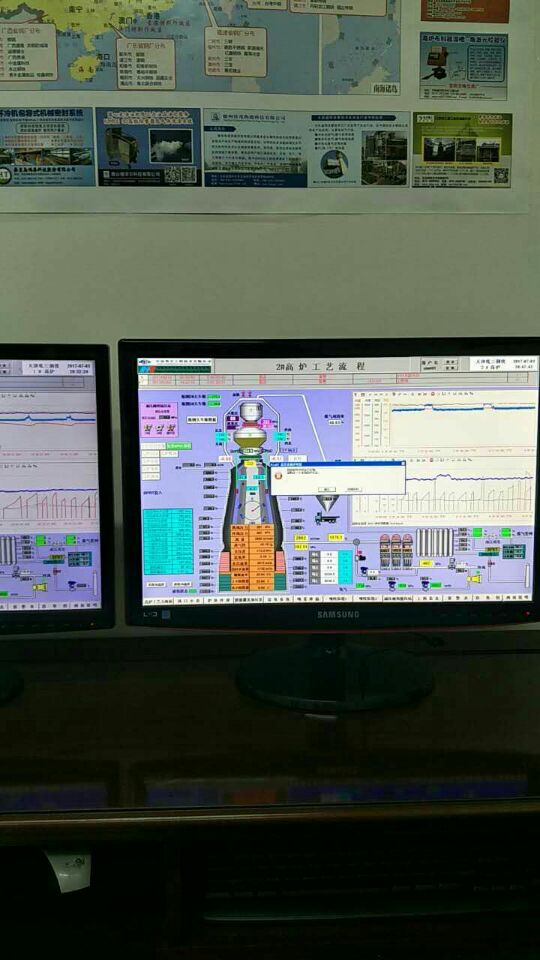Open the first tab in the bottom navigation bar

point(158,601)
